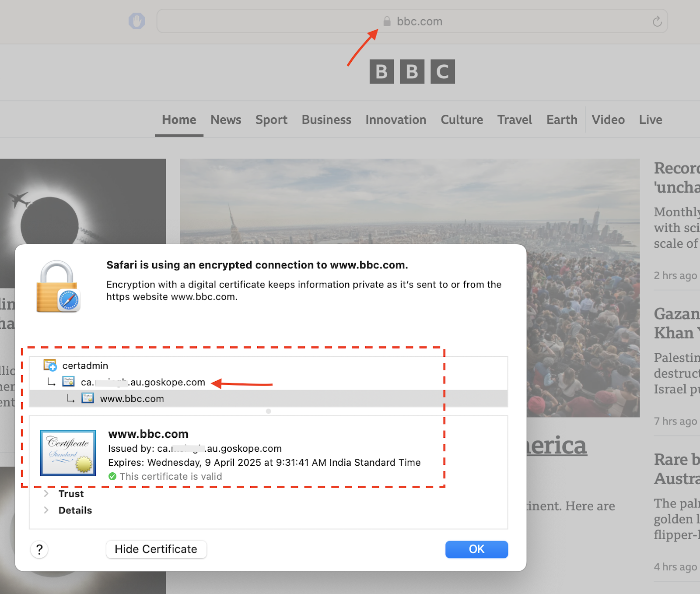
Task: Click the large Certificate Standard image
Action: tap(68, 453)
